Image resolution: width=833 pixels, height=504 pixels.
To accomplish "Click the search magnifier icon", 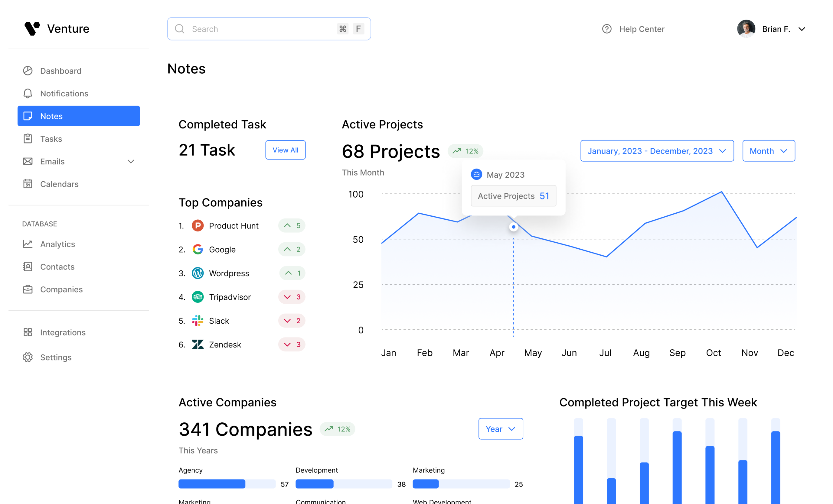I will (x=179, y=29).
